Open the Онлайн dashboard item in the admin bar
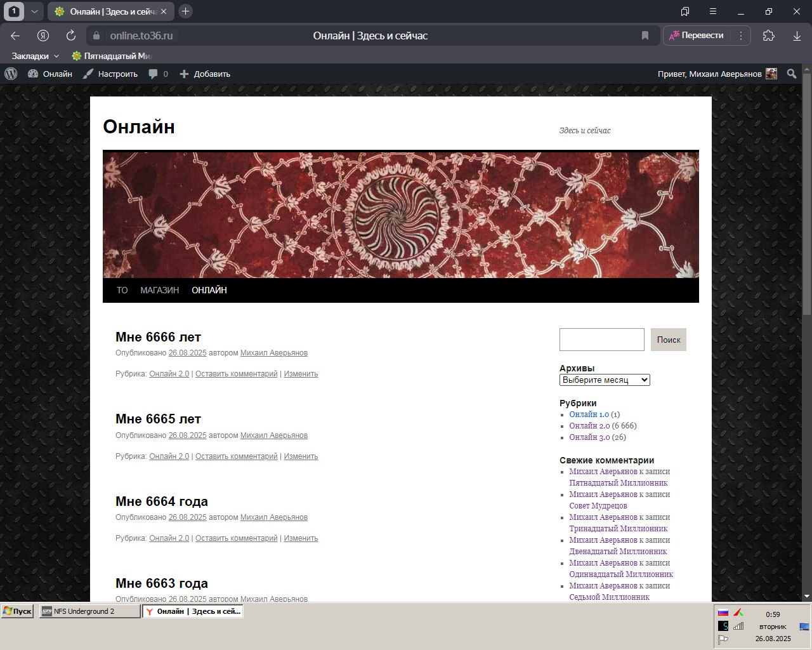 pyautogui.click(x=50, y=74)
